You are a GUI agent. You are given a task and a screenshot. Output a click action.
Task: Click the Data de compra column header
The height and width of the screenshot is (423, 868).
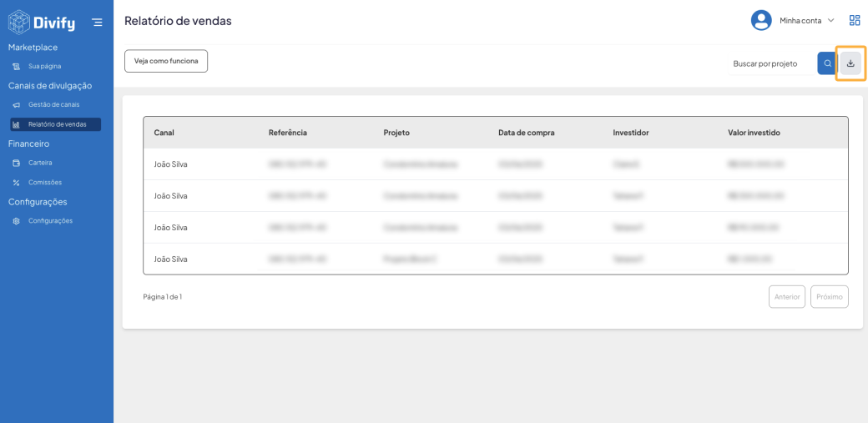[526, 133]
